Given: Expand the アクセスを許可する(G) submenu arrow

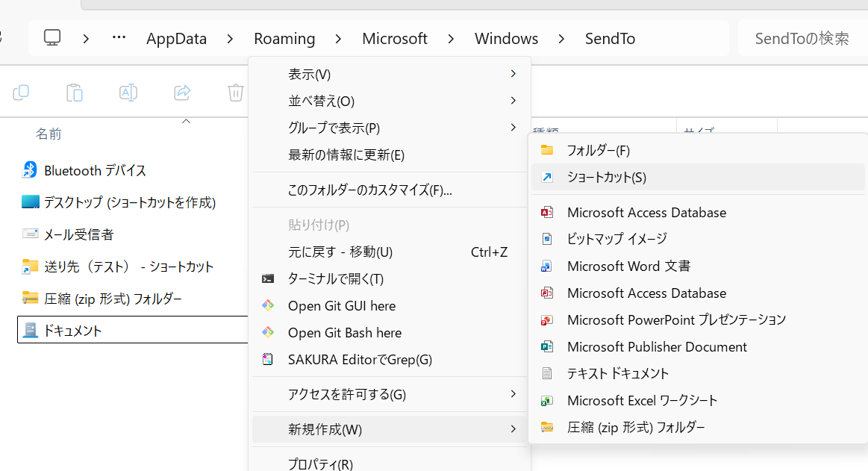Looking at the screenshot, I should (513, 393).
